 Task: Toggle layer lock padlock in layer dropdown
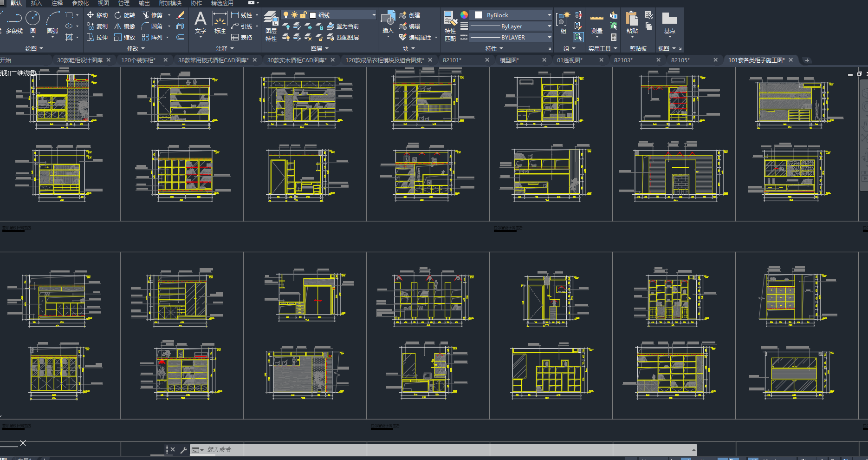tap(303, 15)
